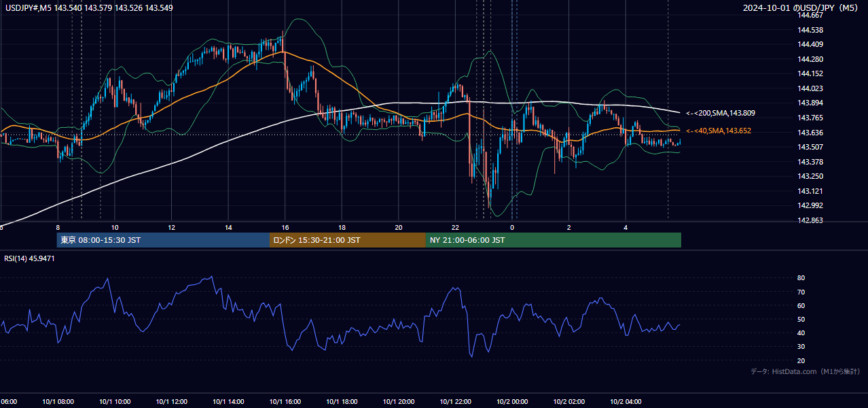Screen dimensions: 868x408
Task: Select the NY 21:00-06:00 JST session bar
Action: click(554, 240)
